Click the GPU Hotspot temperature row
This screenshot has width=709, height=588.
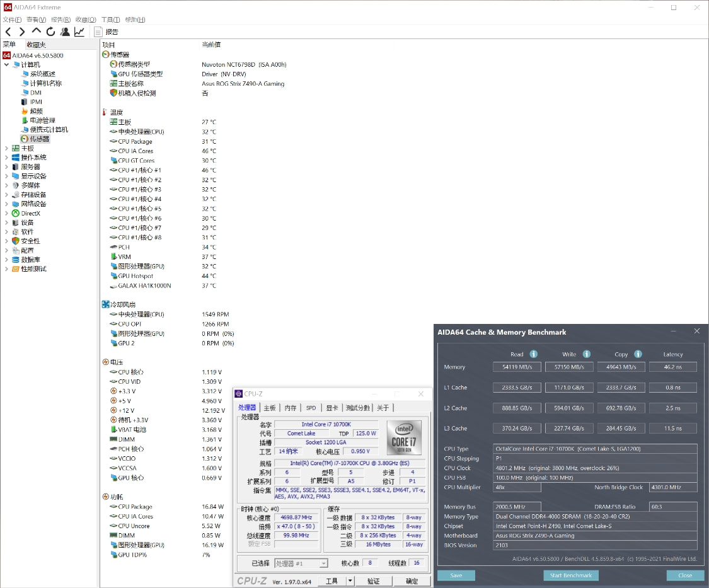163,276
